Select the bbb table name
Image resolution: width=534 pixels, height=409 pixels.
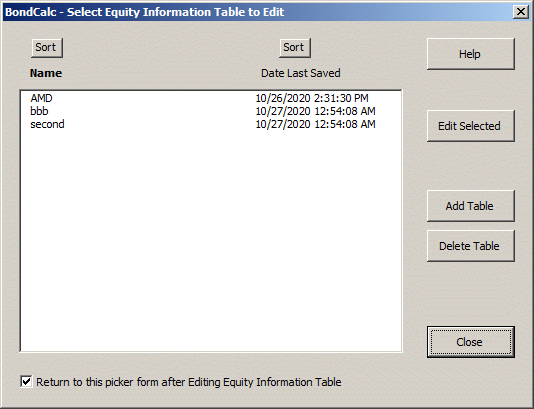[39, 111]
